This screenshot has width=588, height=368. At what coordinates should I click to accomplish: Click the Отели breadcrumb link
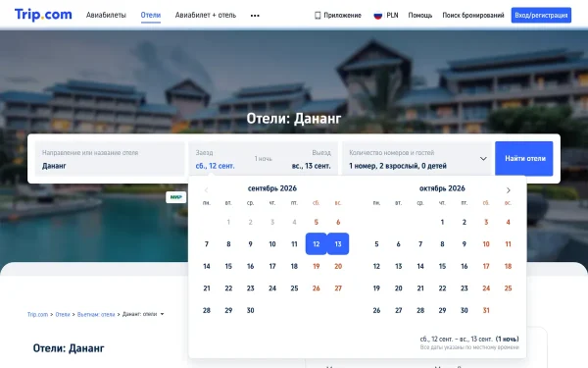[x=63, y=314]
